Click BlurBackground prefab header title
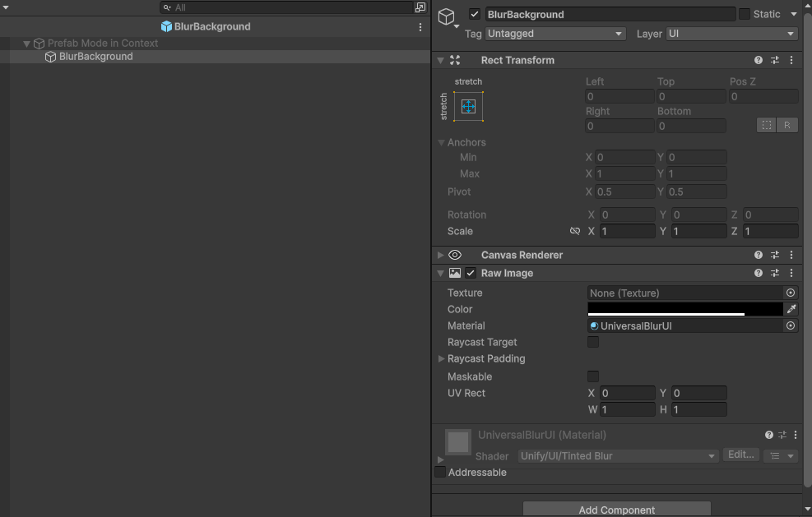 pyautogui.click(x=211, y=26)
